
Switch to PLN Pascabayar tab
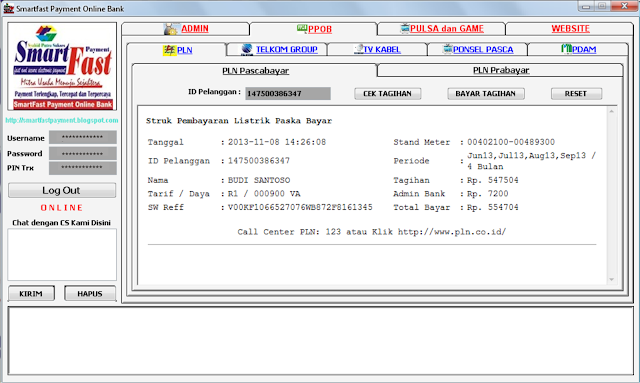pos(255,71)
